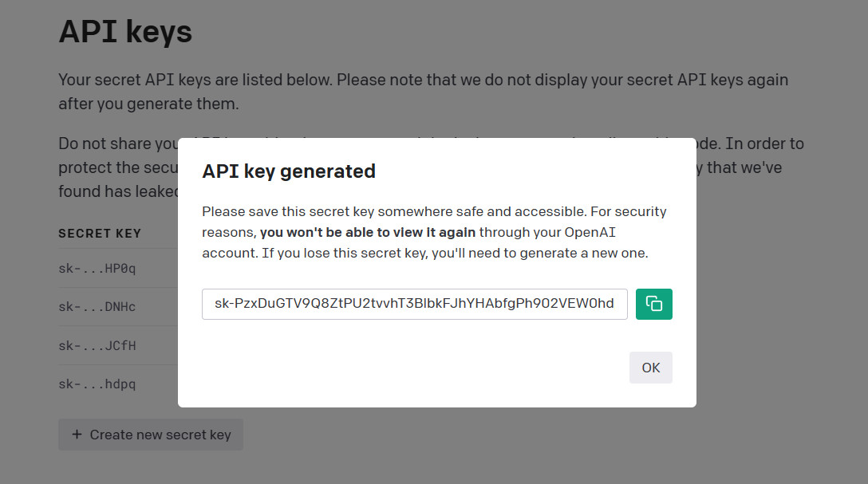Click the 'API key generated' dialog title
This screenshot has width=868, height=484.
pyautogui.click(x=289, y=171)
